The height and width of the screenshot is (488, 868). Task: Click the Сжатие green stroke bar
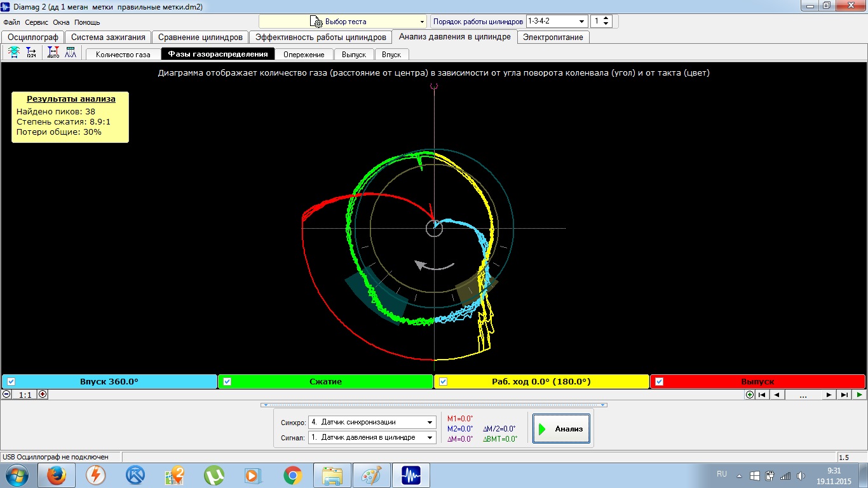325,381
